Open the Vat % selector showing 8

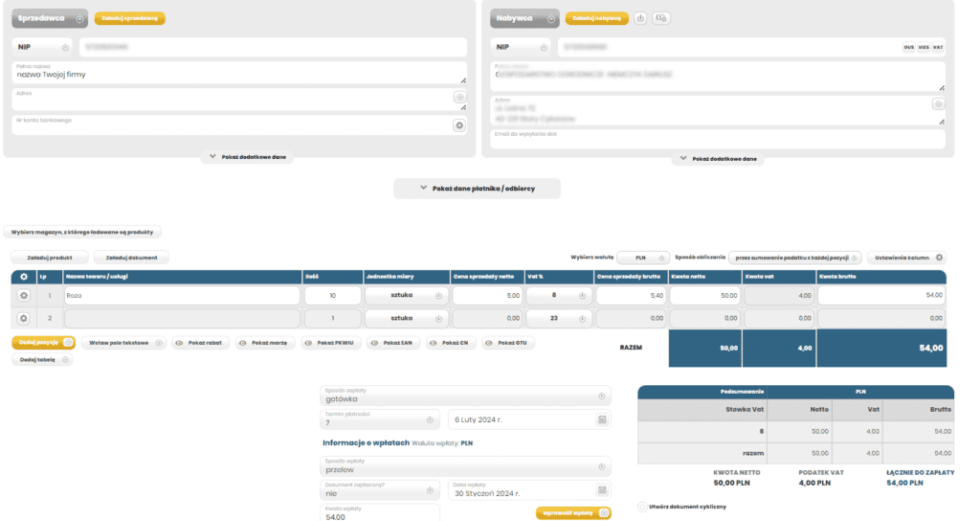559,296
